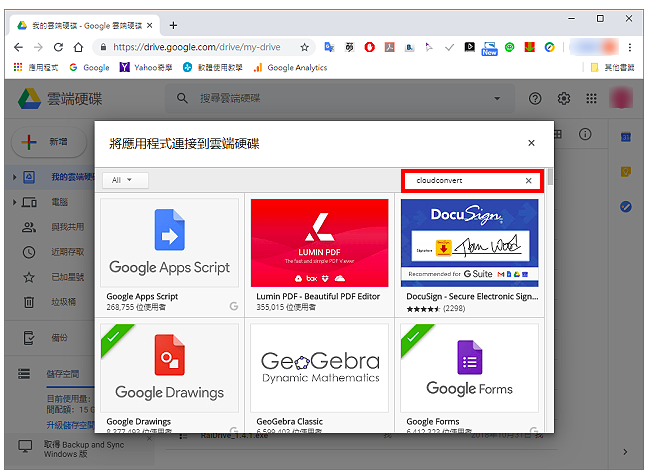Open the Apps grid bookmark icon

[18, 67]
